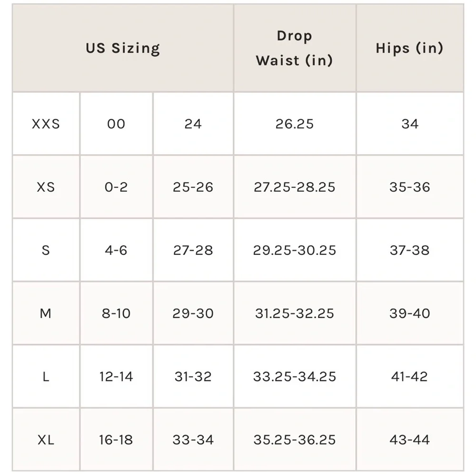The width and height of the screenshot is (476, 476).
Task: Select the 35-36 hips cell
Action: pos(409,187)
